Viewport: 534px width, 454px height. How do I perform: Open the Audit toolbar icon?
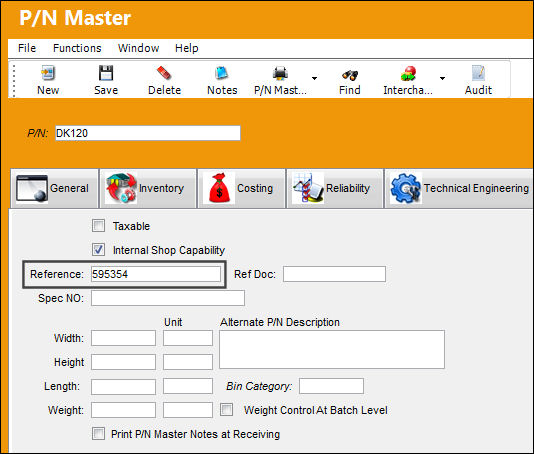[x=478, y=73]
